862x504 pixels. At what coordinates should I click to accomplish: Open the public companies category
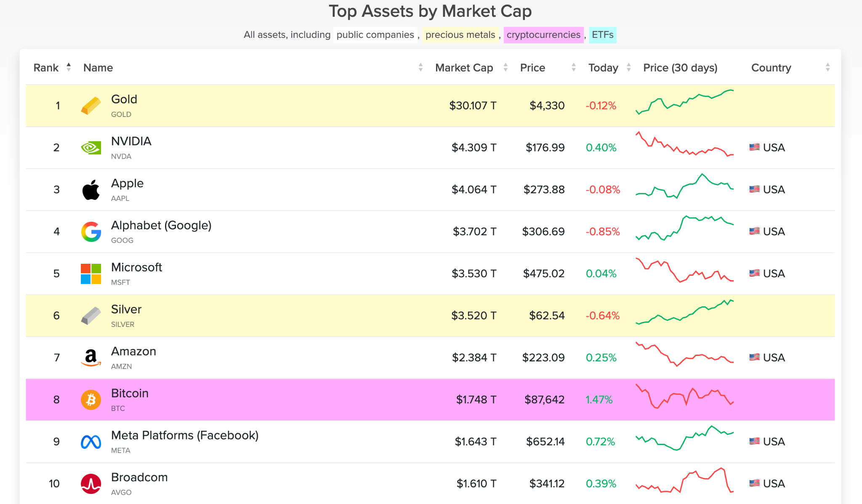tap(375, 35)
